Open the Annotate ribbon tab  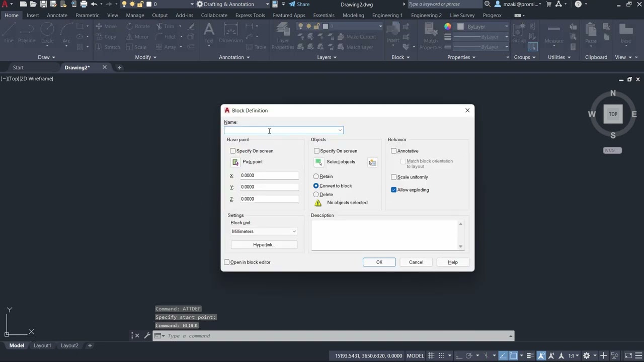point(57,15)
